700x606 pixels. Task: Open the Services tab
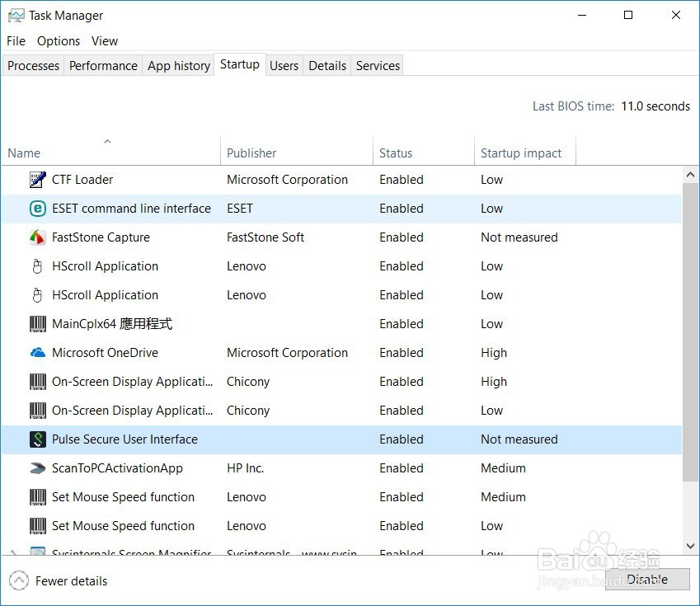tap(378, 66)
